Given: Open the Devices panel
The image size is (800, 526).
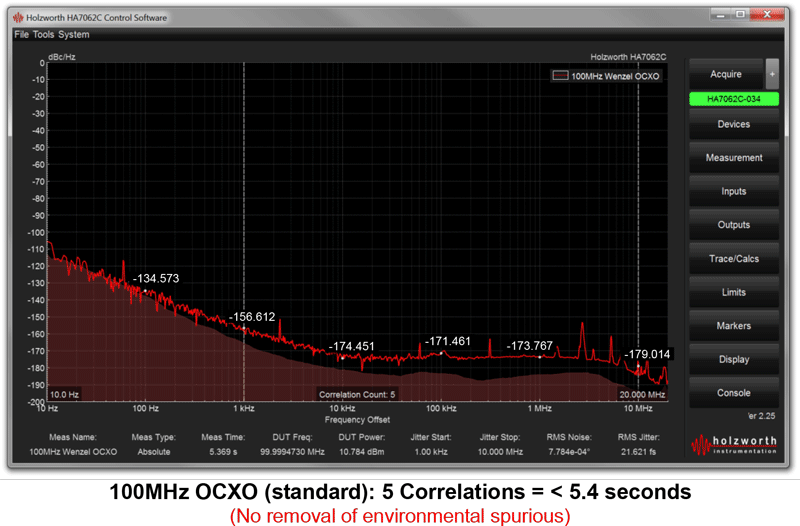Looking at the screenshot, I should click(734, 124).
